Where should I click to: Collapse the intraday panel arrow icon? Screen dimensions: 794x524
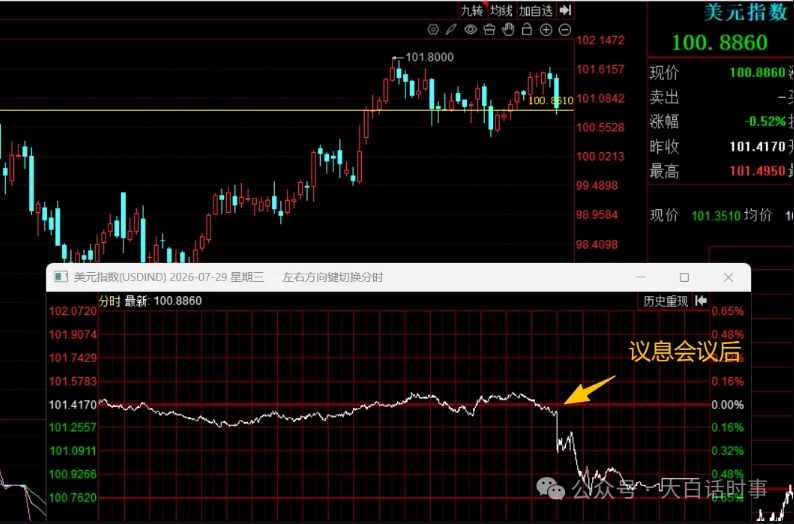pyautogui.click(x=701, y=301)
